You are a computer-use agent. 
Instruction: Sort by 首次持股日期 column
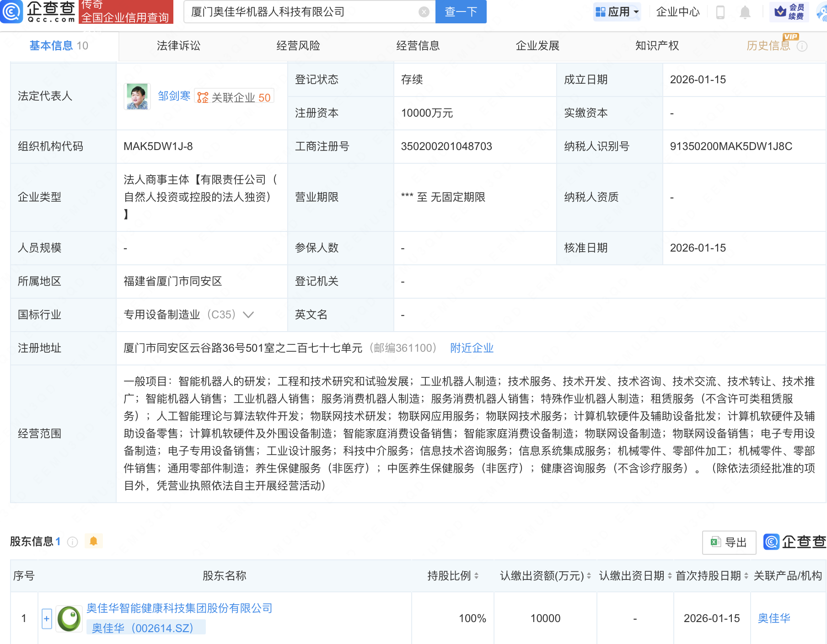pos(746,576)
